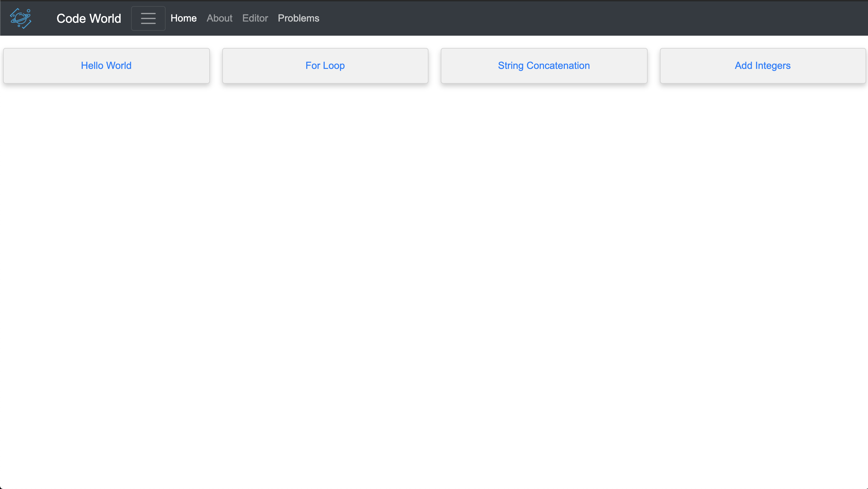Open the For Loop problem link
Image resolution: width=868 pixels, height=489 pixels.
pyautogui.click(x=325, y=65)
